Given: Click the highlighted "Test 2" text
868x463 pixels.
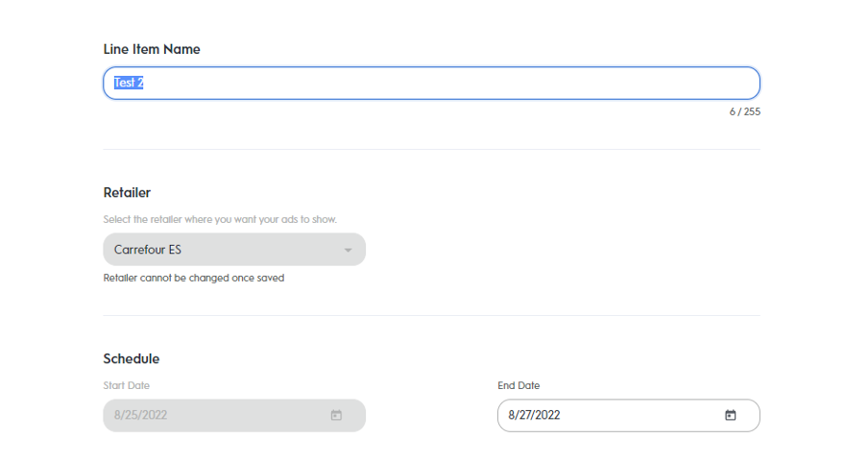Looking at the screenshot, I should (x=129, y=83).
